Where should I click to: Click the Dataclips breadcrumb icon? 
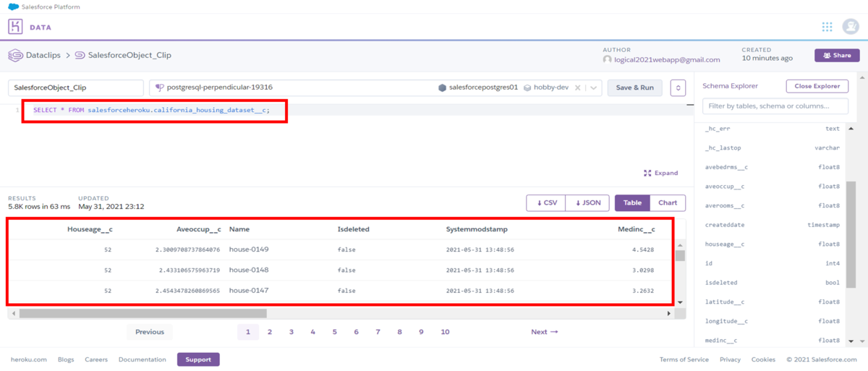pyautogui.click(x=14, y=55)
